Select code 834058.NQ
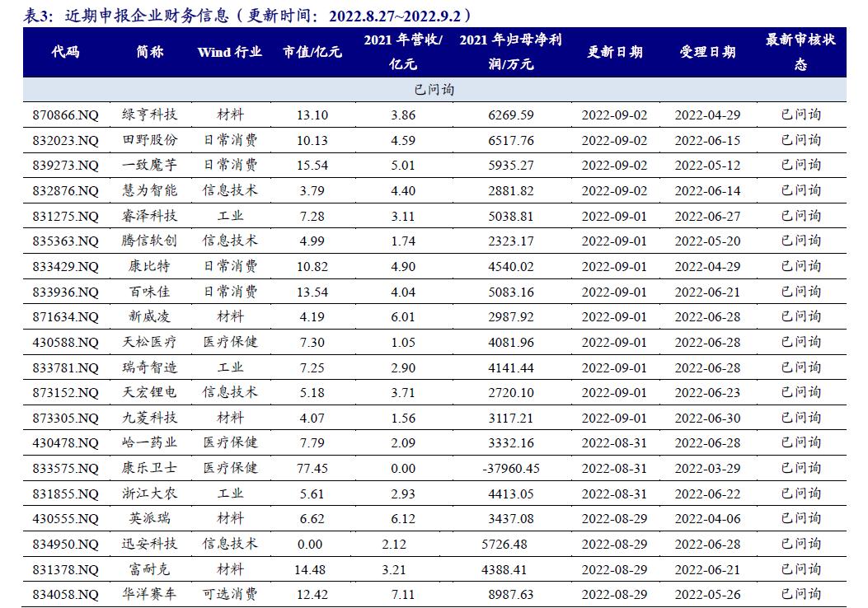Screen dimensions: 868x608 click(65, 595)
